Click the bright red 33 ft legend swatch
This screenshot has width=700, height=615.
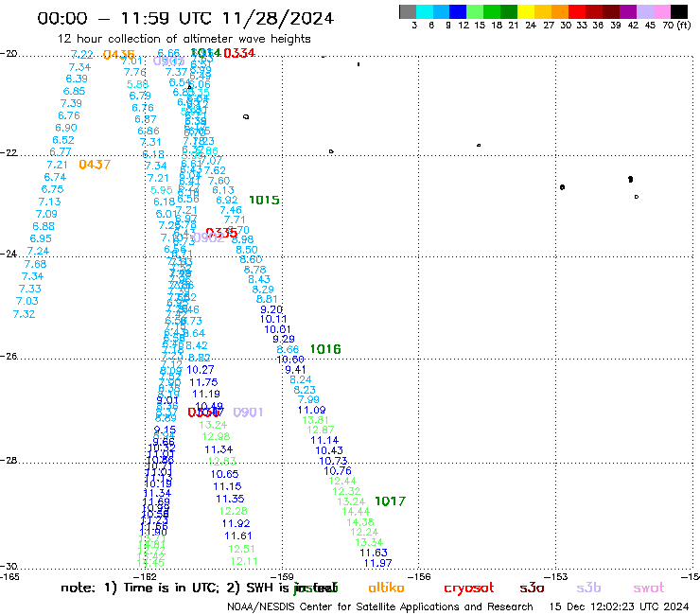(577, 11)
